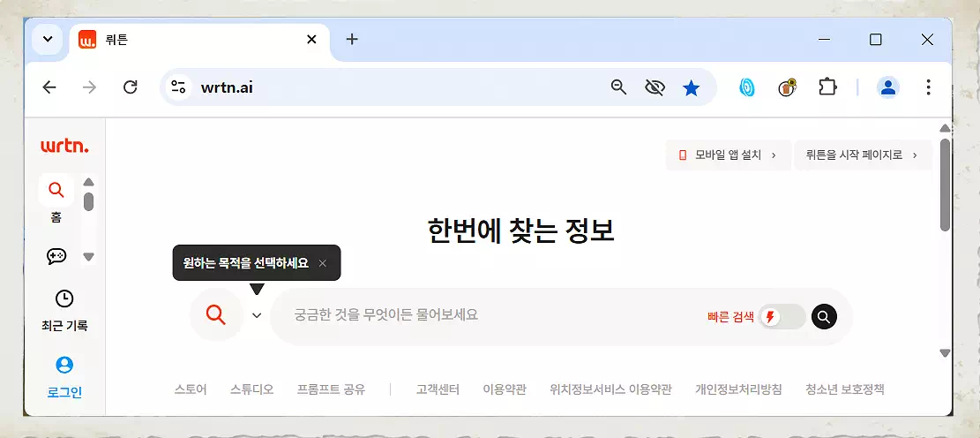This screenshot has height=438, width=980.
Task: Click the 빠른 검색 label
Action: [x=730, y=317]
